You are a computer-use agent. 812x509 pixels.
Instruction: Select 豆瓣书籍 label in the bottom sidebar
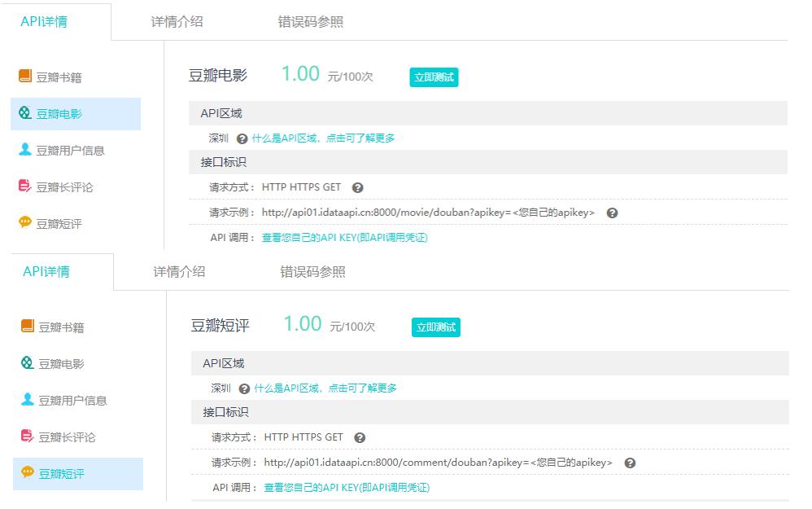pyautogui.click(x=61, y=327)
